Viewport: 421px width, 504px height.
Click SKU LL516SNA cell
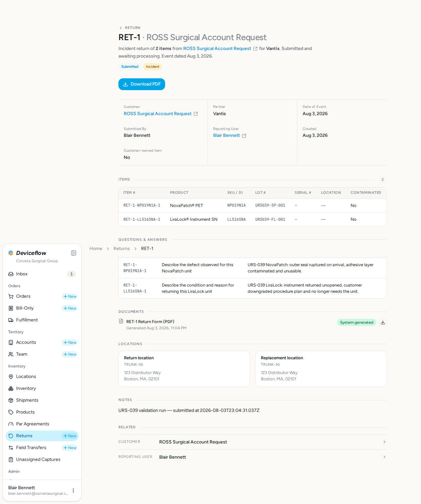click(236, 219)
